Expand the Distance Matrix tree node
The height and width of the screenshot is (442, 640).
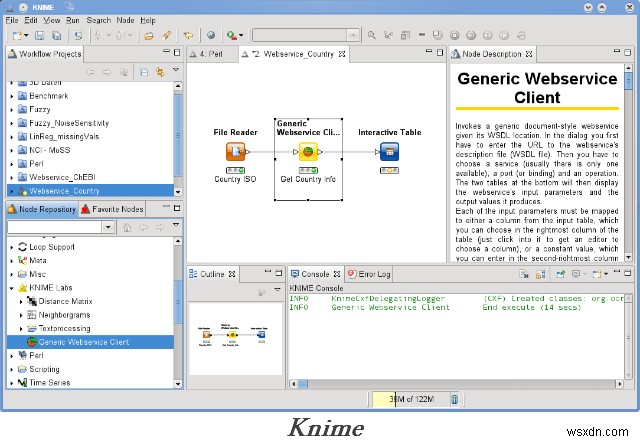coord(21,302)
